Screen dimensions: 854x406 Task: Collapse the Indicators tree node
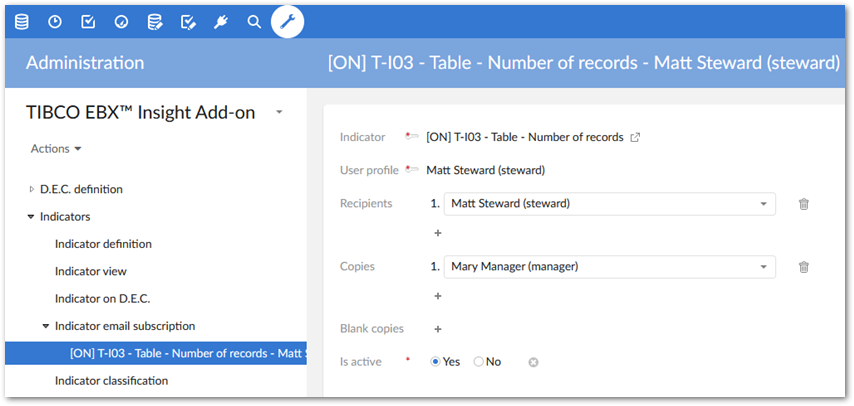(31, 216)
